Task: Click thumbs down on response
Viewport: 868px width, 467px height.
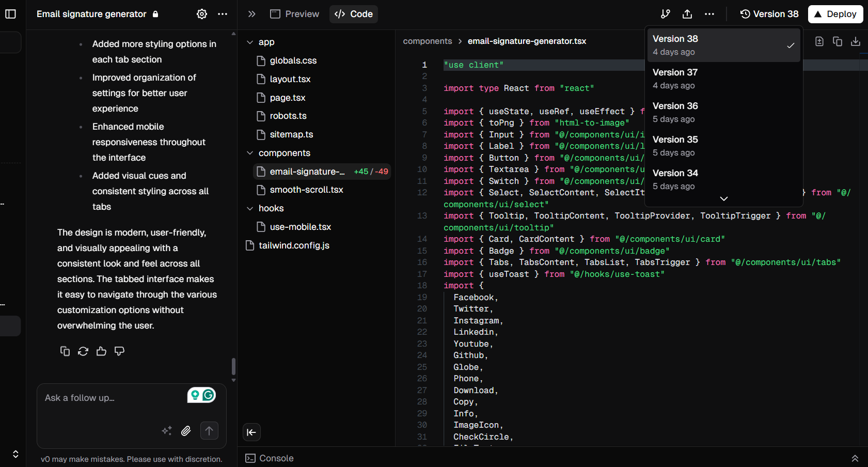Action: (119, 351)
